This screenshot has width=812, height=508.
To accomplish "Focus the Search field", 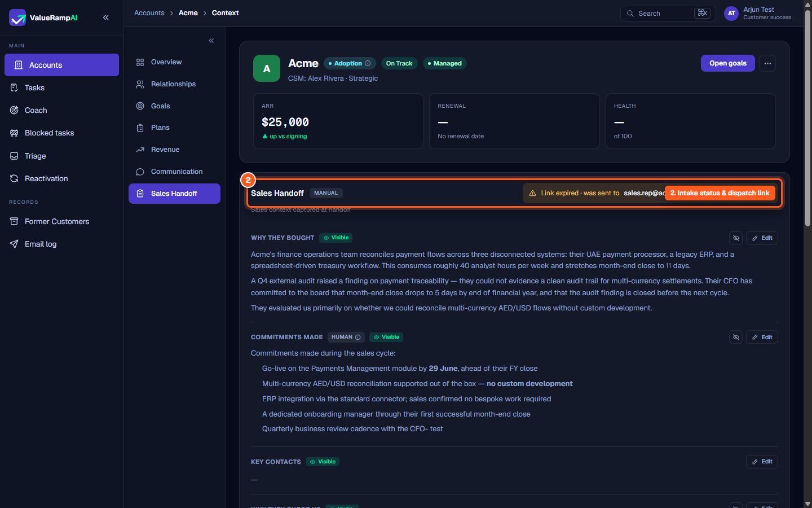I will click(x=668, y=14).
